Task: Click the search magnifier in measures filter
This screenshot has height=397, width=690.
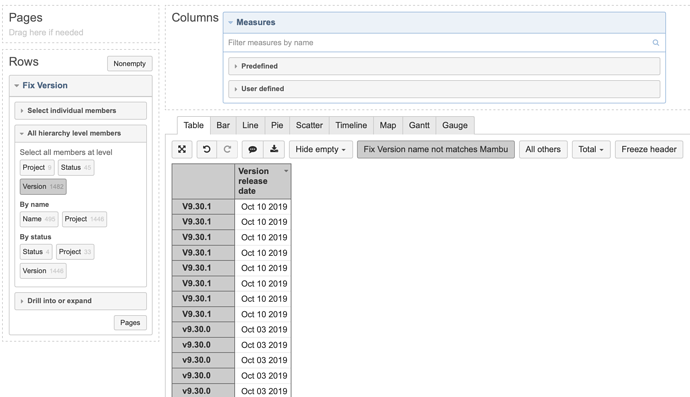Action: pyautogui.click(x=656, y=43)
